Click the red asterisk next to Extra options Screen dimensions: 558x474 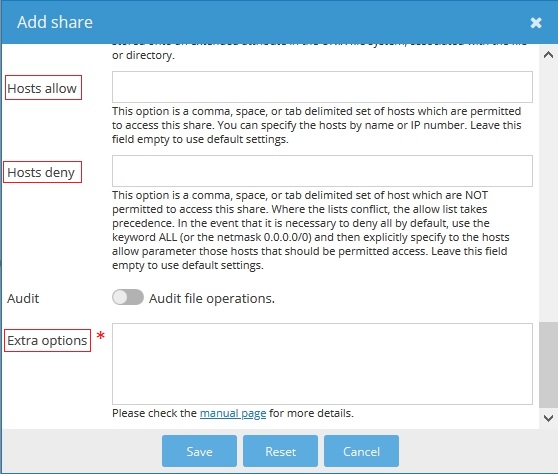pos(101,335)
